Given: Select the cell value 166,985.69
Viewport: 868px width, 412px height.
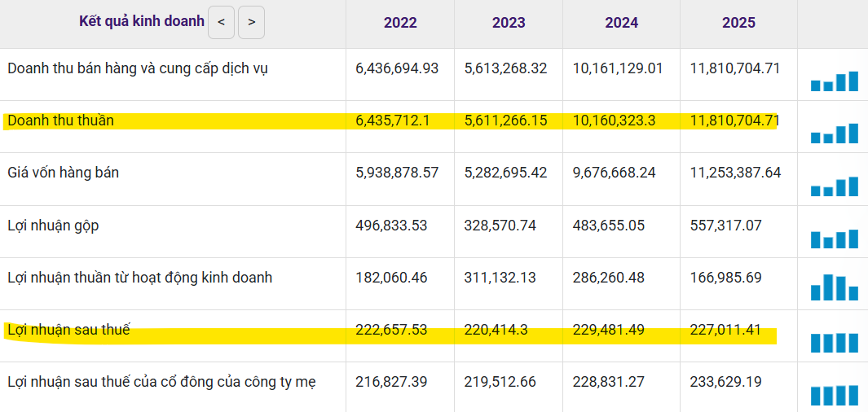Looking at the screenshot, I should [725, 278].
